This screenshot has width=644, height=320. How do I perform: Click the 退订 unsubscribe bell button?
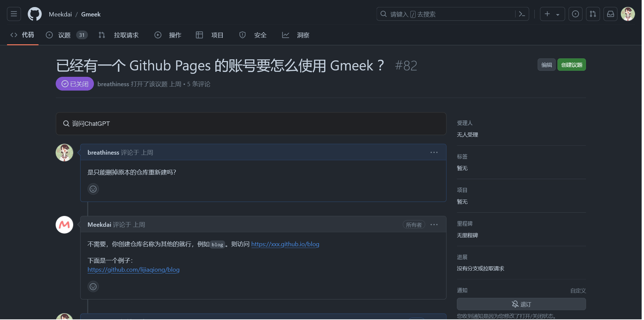tap(521, 304)
